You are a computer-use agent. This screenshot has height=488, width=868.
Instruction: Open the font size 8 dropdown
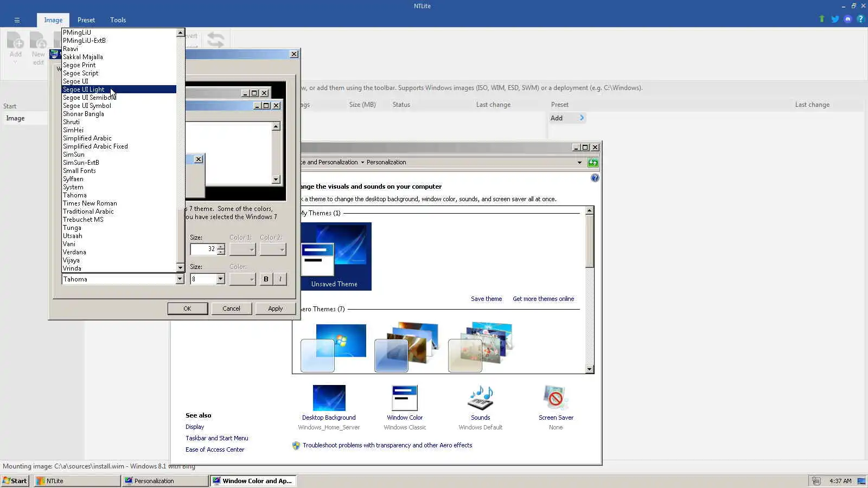click(x=220, y=279)
